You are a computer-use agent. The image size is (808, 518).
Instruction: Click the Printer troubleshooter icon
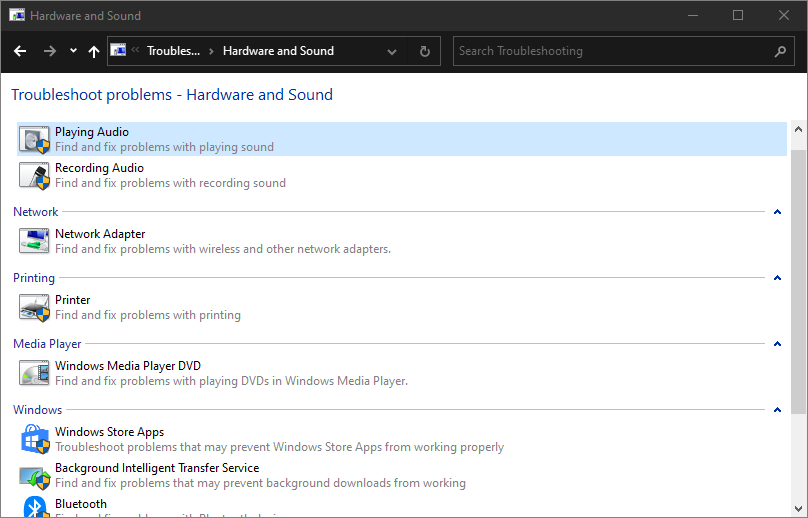click(34, 307)
